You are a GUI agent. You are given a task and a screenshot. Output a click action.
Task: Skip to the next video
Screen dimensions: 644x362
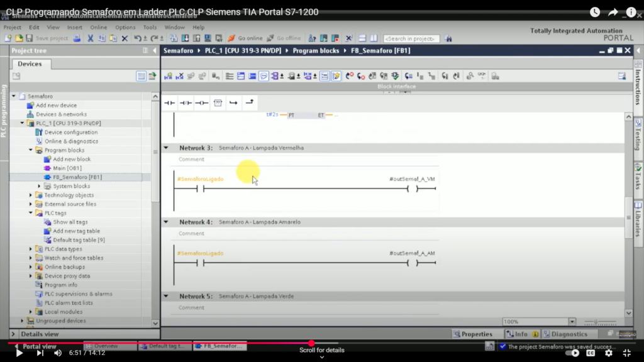40,353
